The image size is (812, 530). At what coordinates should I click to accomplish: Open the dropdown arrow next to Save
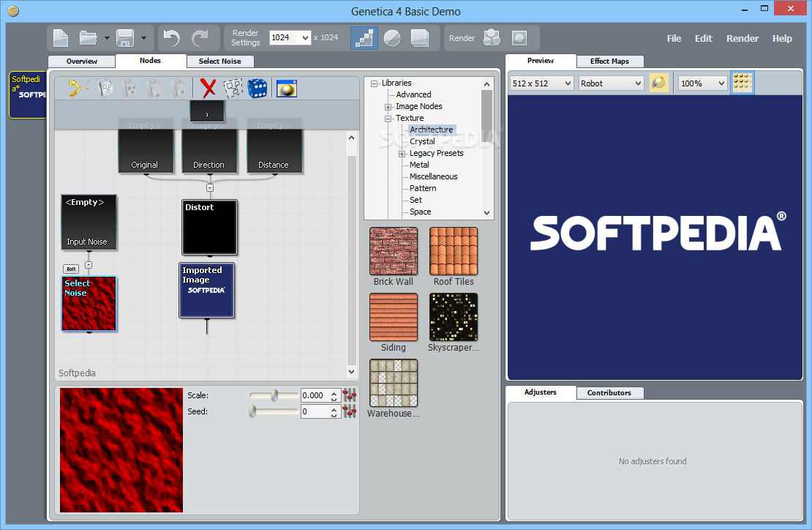pyautogui.click(x=143, y=38)
